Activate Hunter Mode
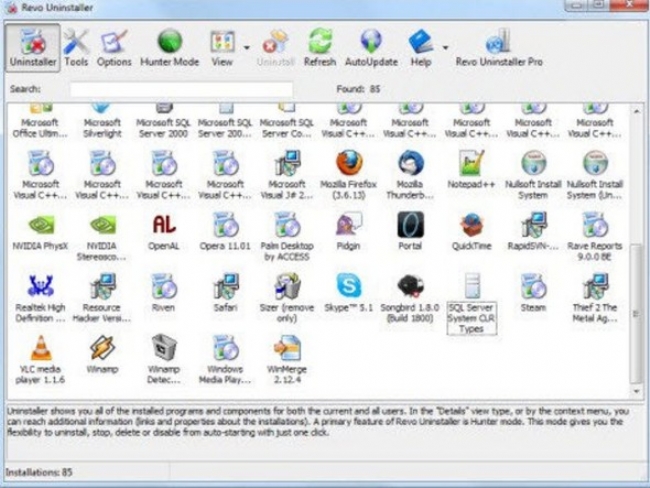Image resolution: width=650 pixels, height=488 pixels. (x=171, y=47)
